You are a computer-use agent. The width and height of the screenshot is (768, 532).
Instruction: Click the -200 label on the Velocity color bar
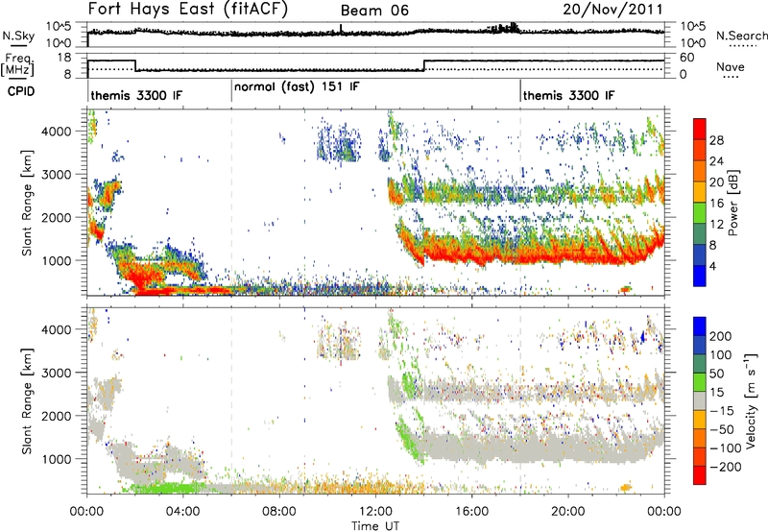click(728, 467)
